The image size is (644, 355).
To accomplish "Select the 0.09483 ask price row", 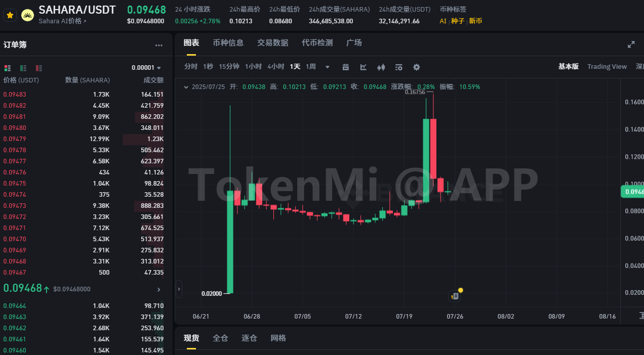I will pyautogui.click(x=15, y=95).
